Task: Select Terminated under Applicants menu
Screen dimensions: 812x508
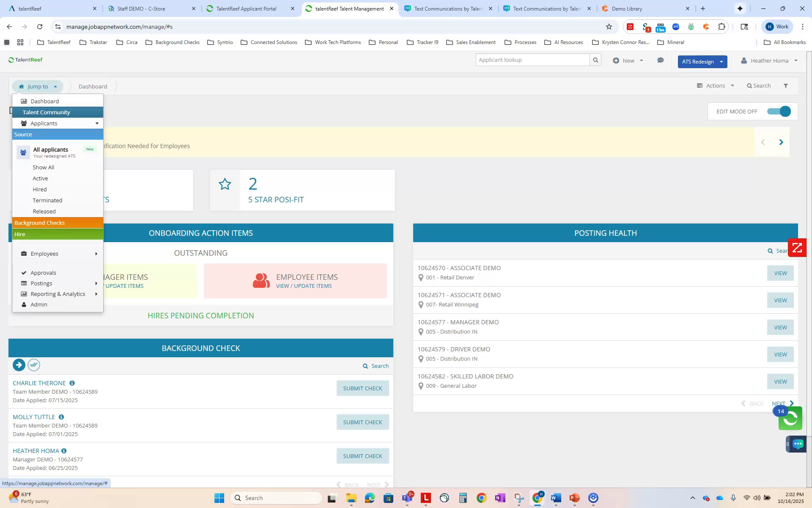Action: click(47, 200)
